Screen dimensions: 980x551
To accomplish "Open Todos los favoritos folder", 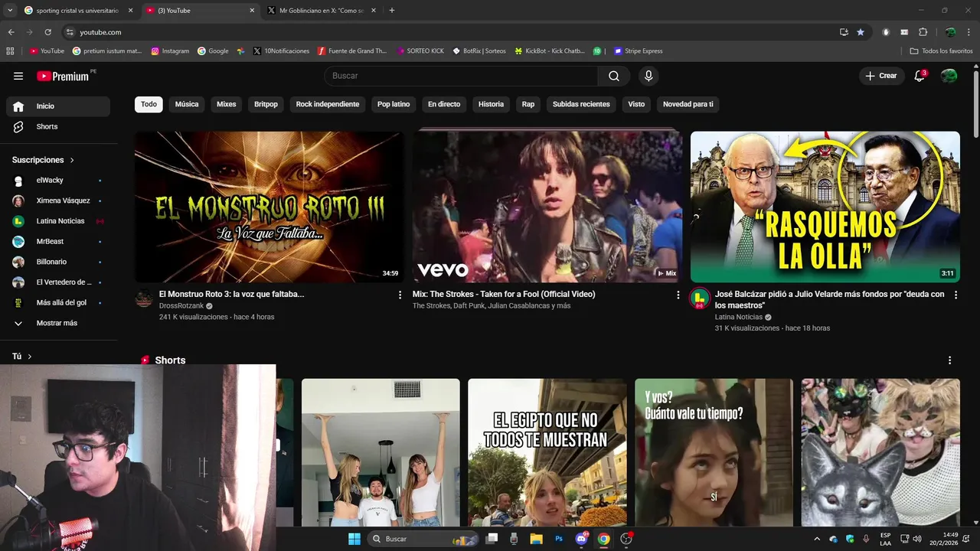I will [941, 51].
